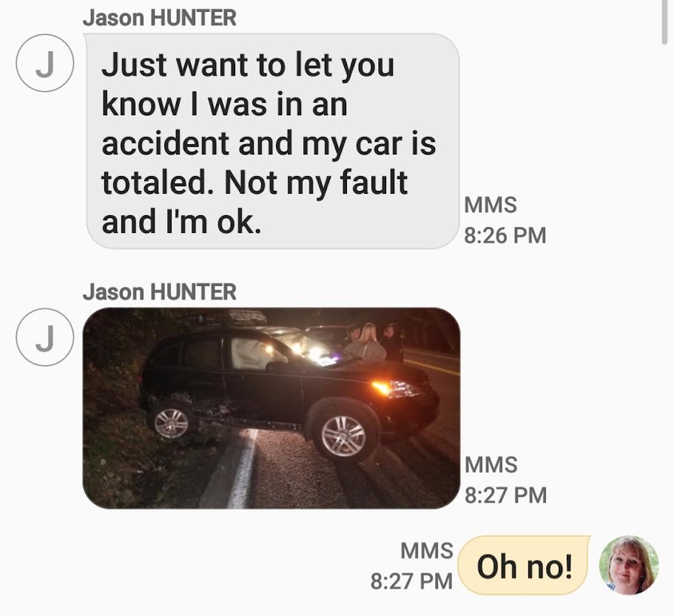Open the car accident photo attachment
674x616 pixels.
click(272, 408)
